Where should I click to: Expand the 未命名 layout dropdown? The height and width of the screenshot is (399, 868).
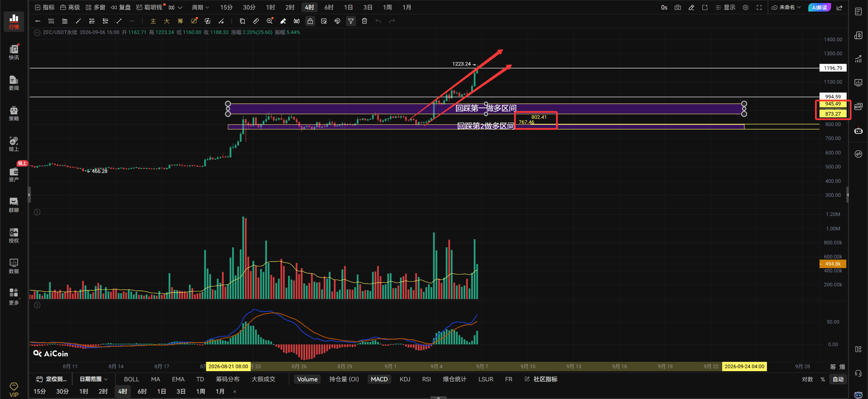(x=786, y=7)
